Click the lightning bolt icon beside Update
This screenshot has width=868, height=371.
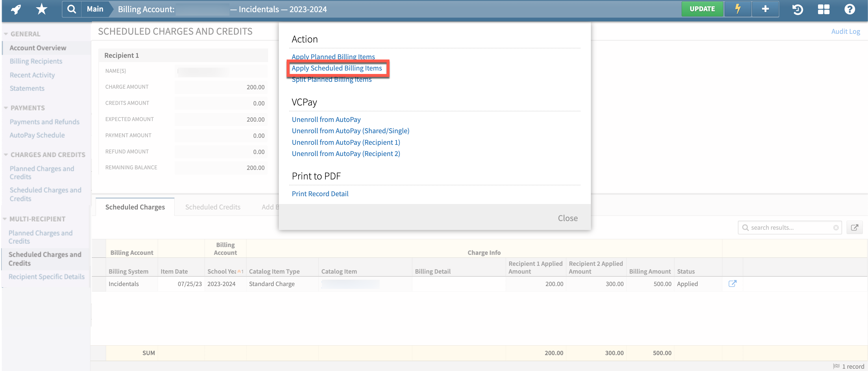[x=738, y=9]
